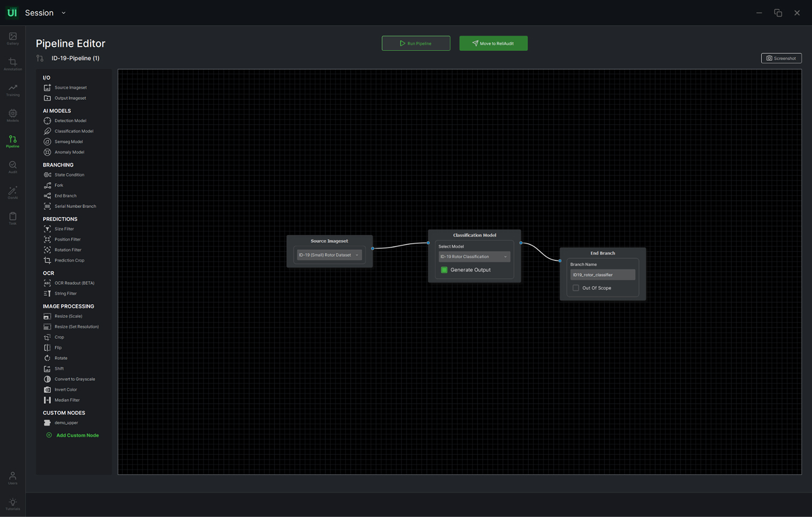The width and height of the screenshot is (812, 517).
Task: Select the State Condition node type
Action: point(64,175)
